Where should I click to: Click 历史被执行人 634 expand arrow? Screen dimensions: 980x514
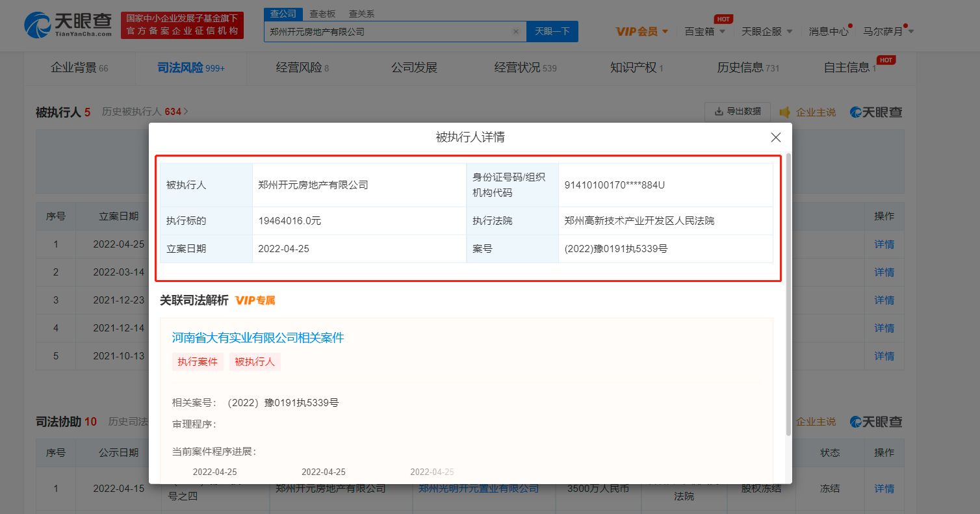(x=186, y=112)
